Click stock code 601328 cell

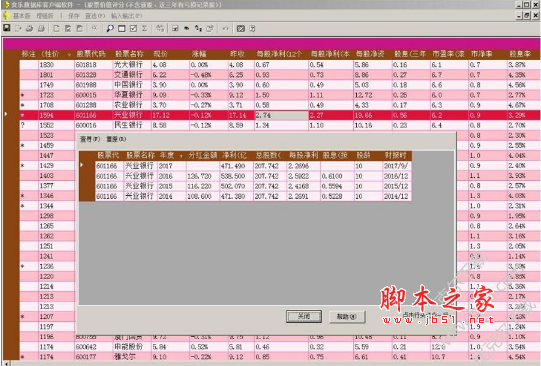pyautogui.click(x=94, y=75)
